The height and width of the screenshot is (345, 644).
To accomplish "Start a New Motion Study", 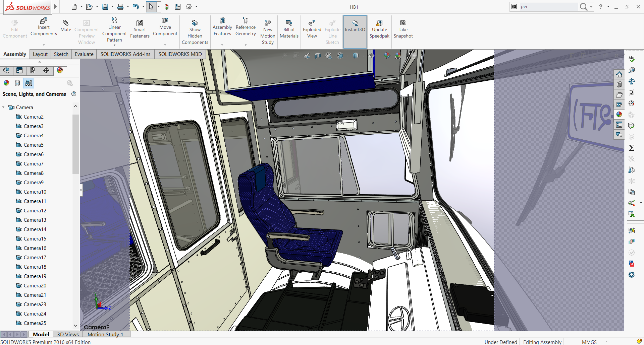I will pos(268,23).
